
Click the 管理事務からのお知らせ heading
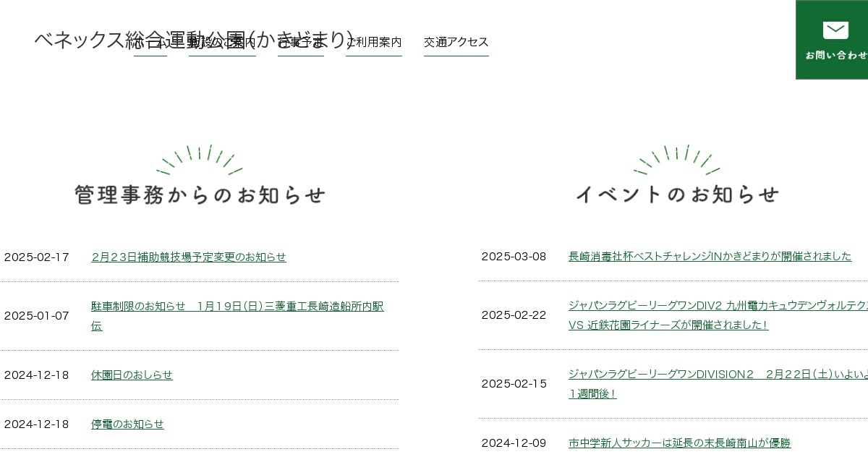[200, 195]
